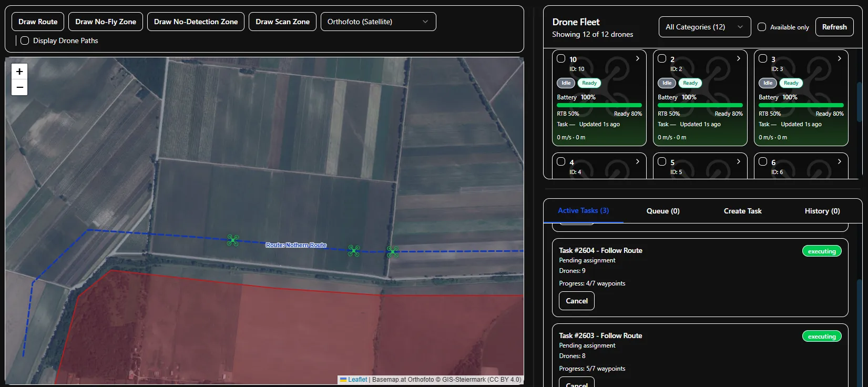This screenshot has height=387, width=868.
Task: Click the leftmost drone marker on the route
Action: pos(233,240)
